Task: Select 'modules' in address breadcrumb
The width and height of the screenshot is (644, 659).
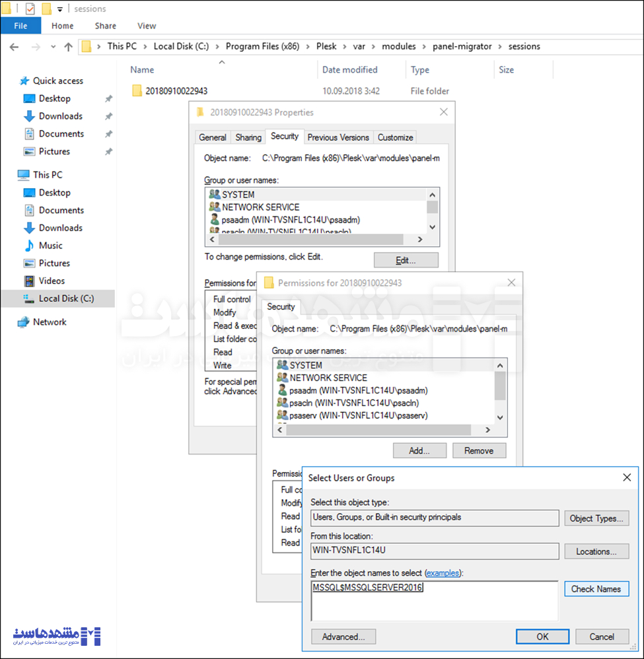Action: (398, 46)
